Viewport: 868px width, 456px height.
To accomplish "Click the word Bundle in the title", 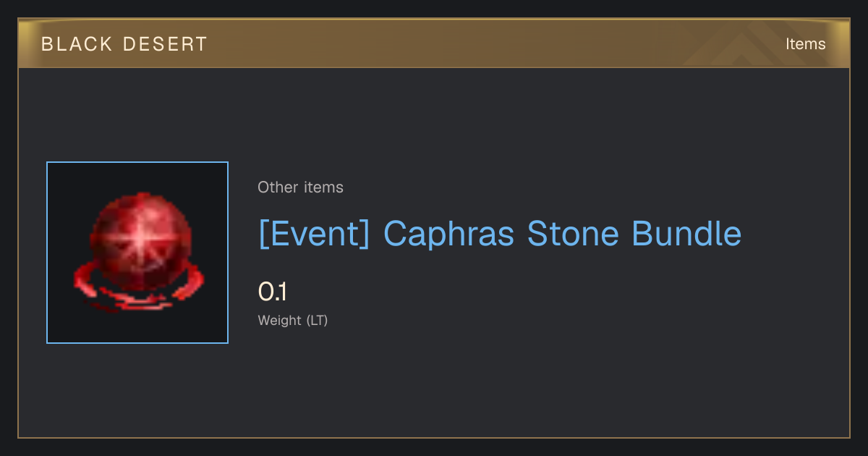I will point(686,234).
